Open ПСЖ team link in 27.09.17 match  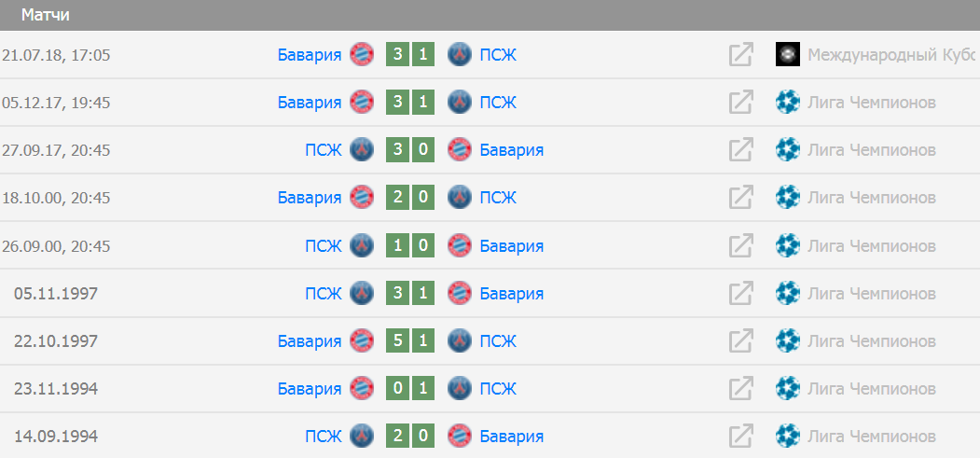point(323,150)
